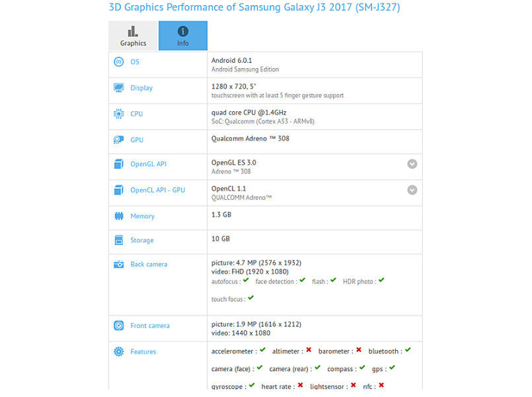Click the altimeter red cross

click(x=309, y=350)
